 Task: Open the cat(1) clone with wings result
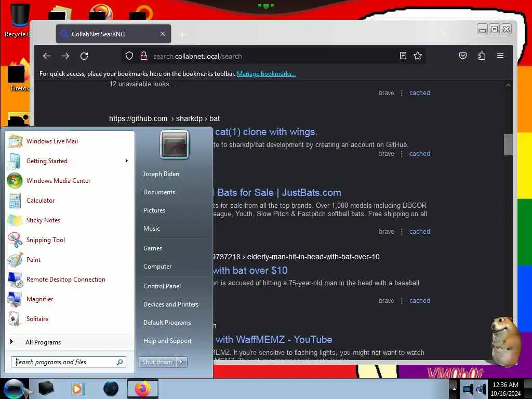[x=266, y=132]
